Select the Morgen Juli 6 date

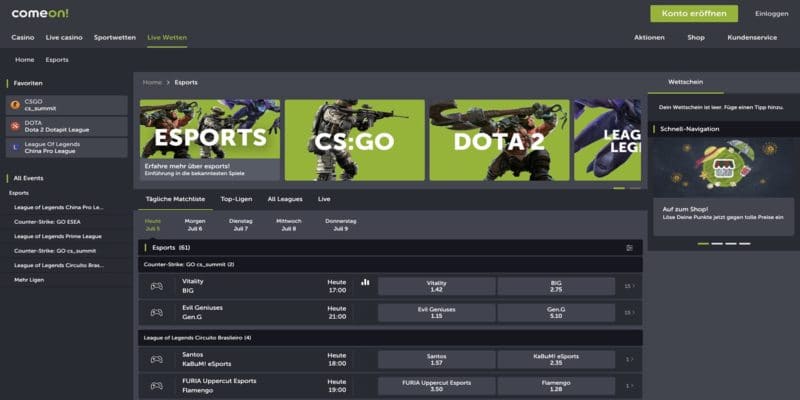(x=195, y=225)
